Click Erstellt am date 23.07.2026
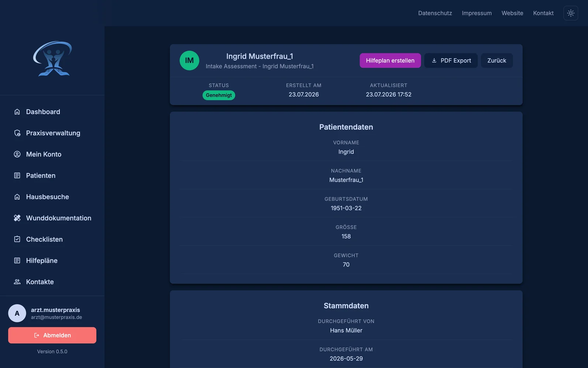 304,95
